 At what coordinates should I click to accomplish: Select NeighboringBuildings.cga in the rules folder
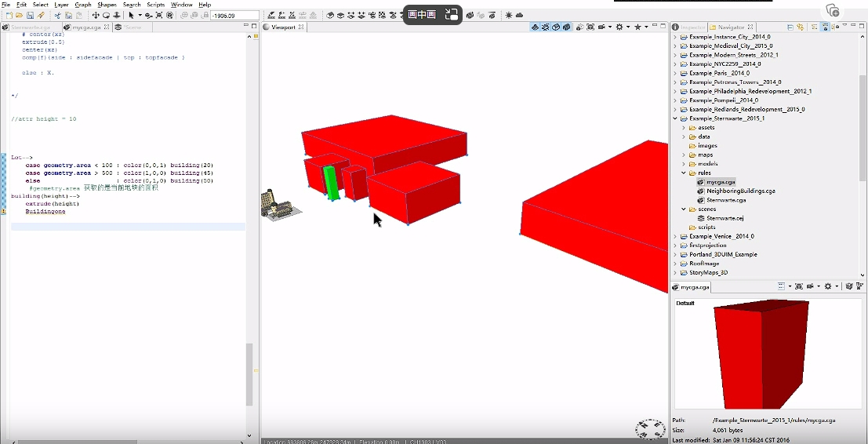(740, 191)
